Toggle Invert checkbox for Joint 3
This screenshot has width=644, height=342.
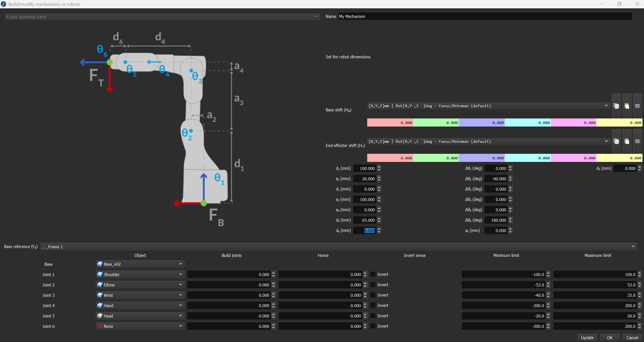coord(373,295)
